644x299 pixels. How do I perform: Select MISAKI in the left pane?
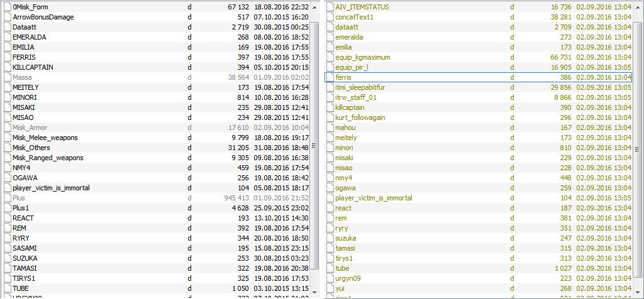pyautogui.click(x=156, y=107)
